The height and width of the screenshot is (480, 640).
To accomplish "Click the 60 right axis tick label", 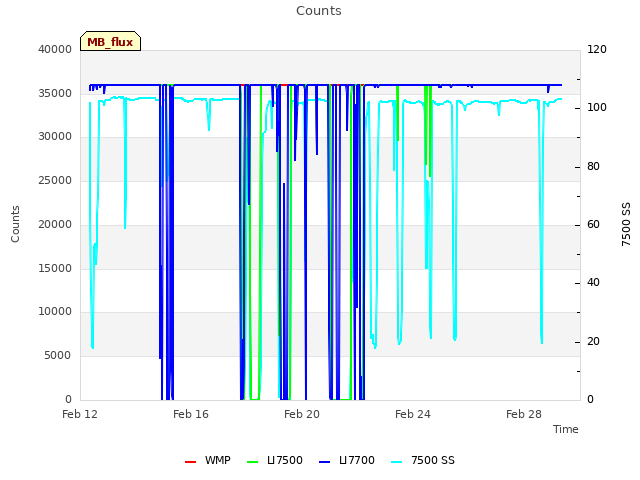I will pyautogui.click(x=593, y=224).
